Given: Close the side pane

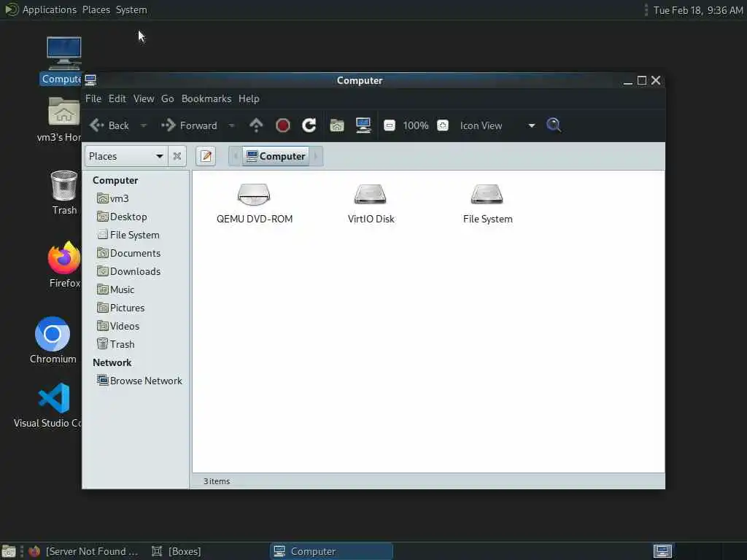Looking at the screenshot, I should 177,156.
